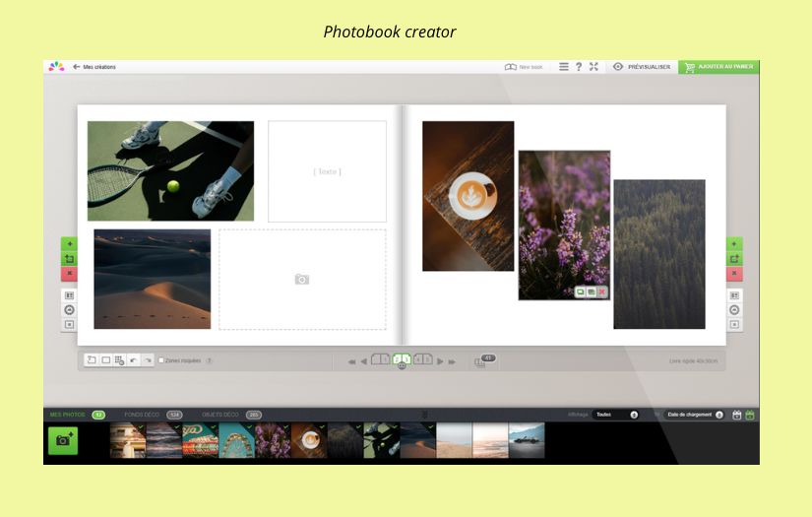
Task: Toggle the Zones masquées checkbox
Action: point(161,360)
